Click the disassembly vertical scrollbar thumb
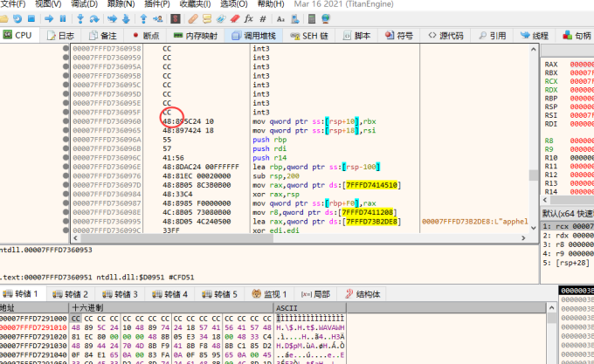Viewport: 594px width, 364px height. click(x=534, y=175)
